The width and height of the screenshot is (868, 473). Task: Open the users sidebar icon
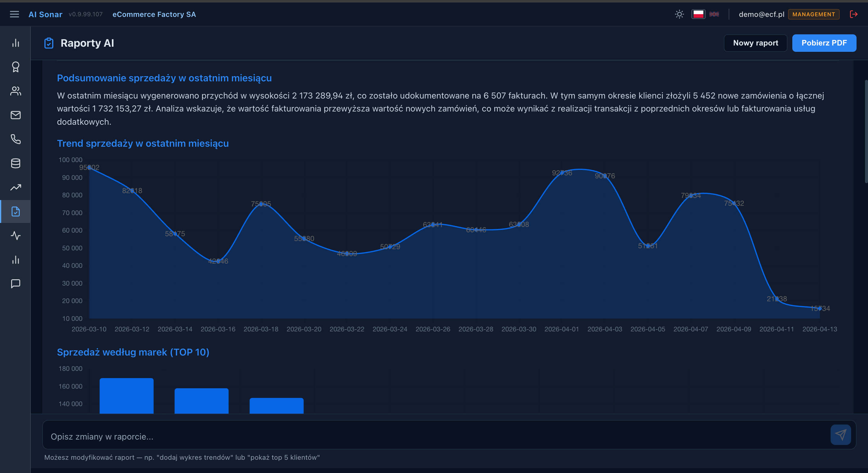click(x=15, y=91)
